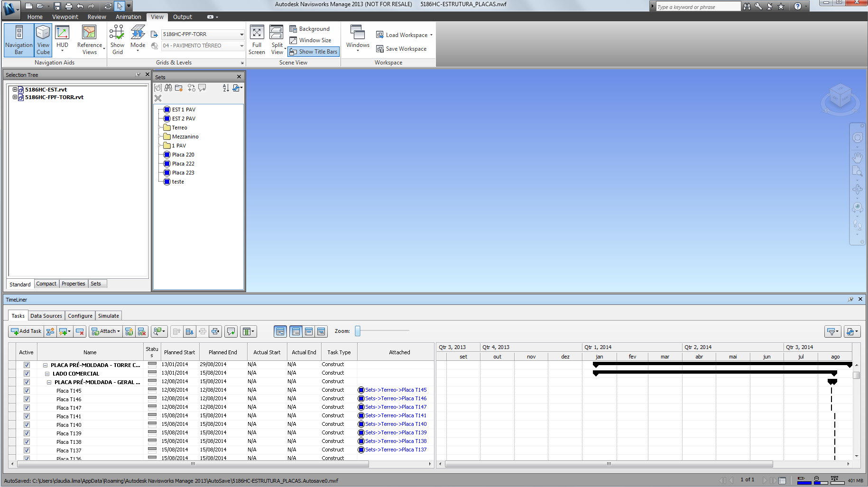This screenshot has height=487, width=868.
Task: Click the Find Items dropdown icon in TimeLiner
Action: coord(159,331)
